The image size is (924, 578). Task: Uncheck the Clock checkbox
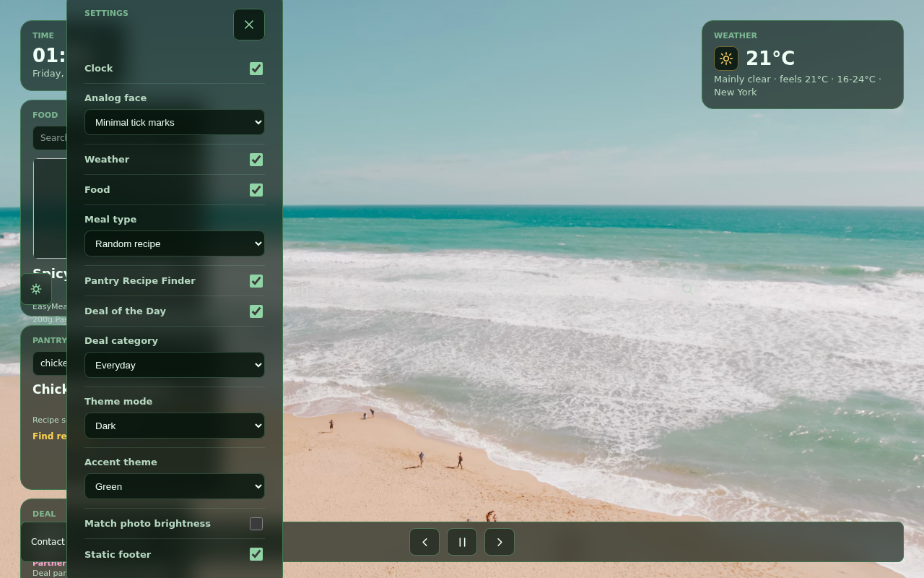256,69
